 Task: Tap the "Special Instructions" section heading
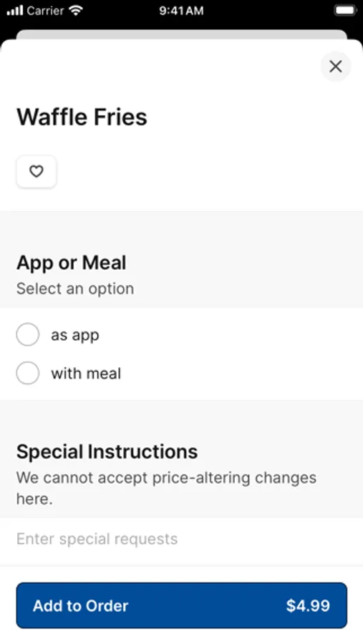click(x=107, y=452)
